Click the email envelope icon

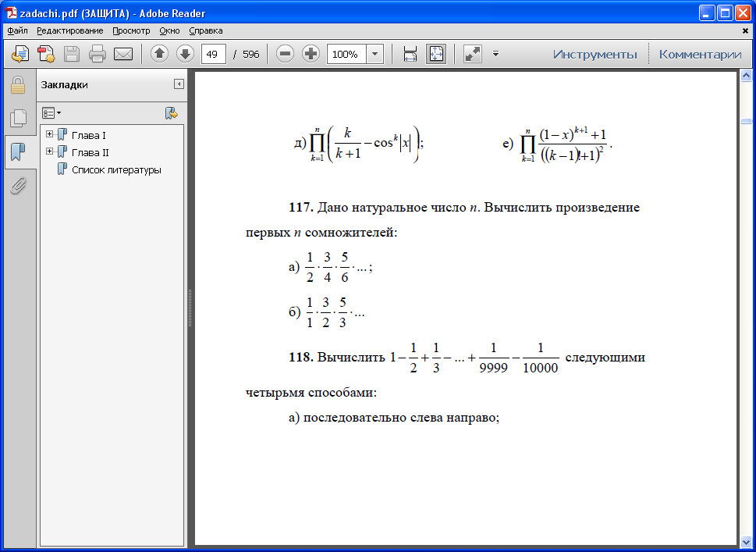123,54
